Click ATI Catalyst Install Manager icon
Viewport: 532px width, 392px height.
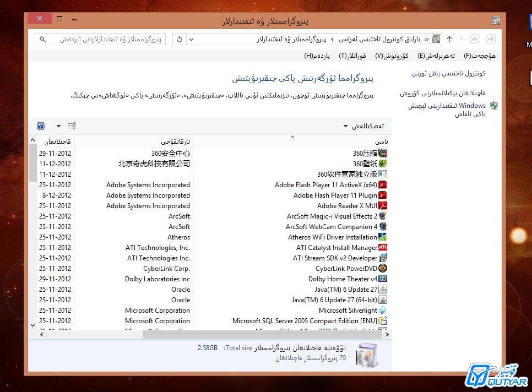(383, 248)
